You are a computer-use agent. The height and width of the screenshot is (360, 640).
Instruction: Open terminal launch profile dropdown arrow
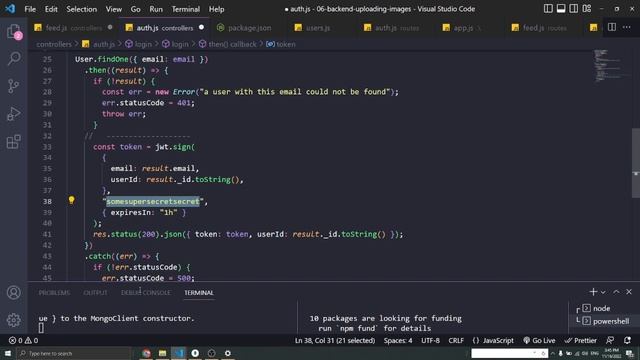click(x=603, y=292)
